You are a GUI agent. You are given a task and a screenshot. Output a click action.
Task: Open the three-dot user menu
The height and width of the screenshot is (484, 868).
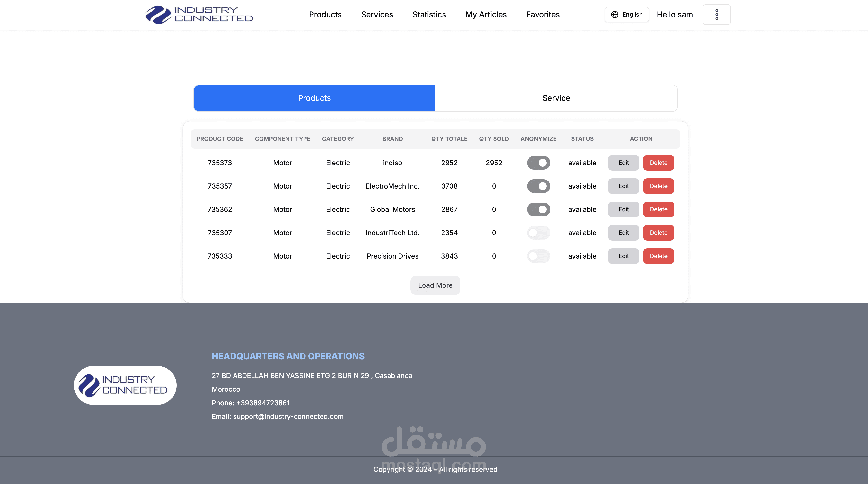pyautogui.click(x=717, y=15)
